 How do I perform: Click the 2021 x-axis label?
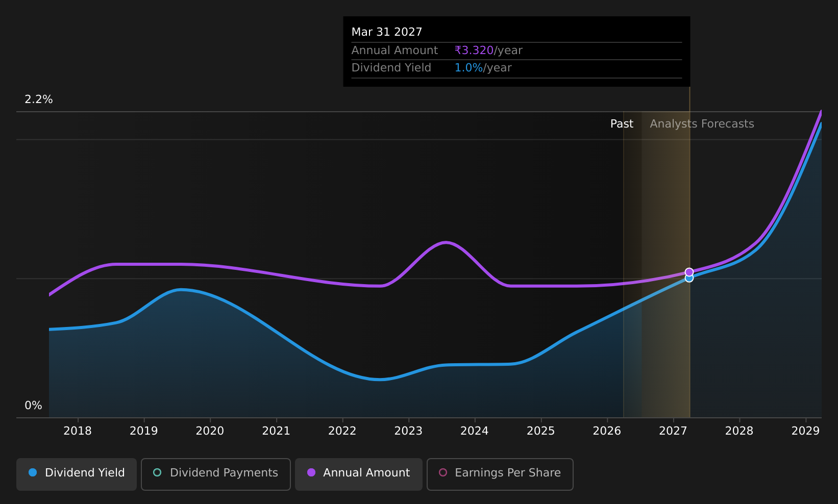(276, 431)
